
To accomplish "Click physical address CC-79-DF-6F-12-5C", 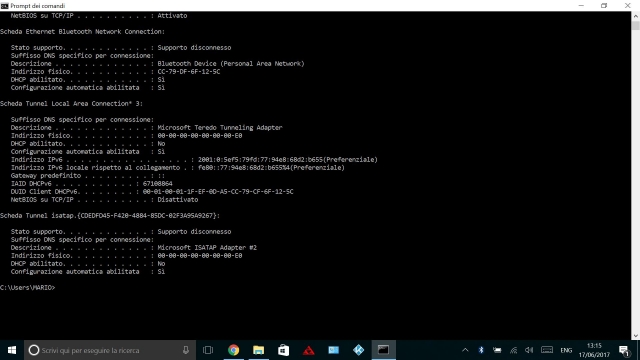I will [189, 71].
